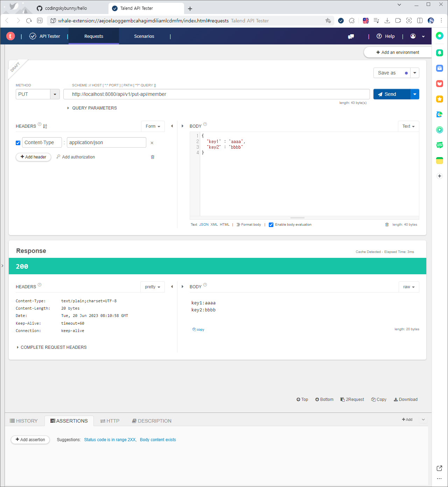Click the request URL input field

(217, 94)
